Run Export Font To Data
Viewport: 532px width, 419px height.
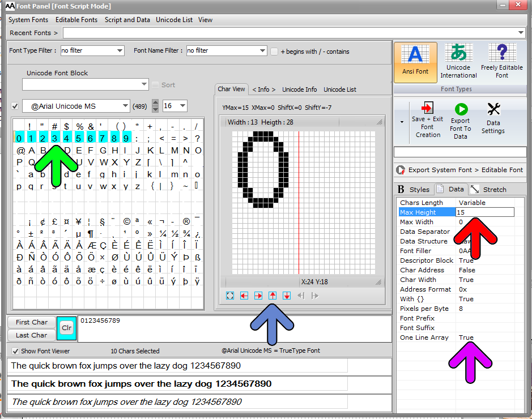click(461, 121)
